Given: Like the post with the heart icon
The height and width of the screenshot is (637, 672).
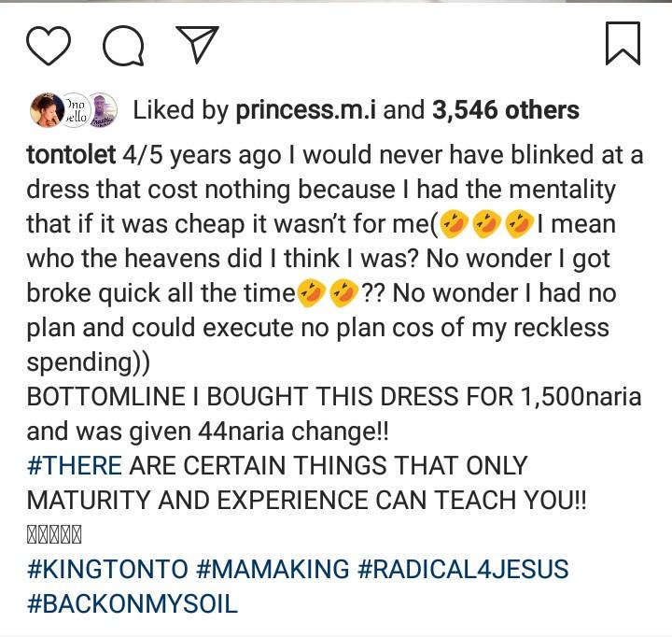Looking at the screenshot, I should (49, 44).
